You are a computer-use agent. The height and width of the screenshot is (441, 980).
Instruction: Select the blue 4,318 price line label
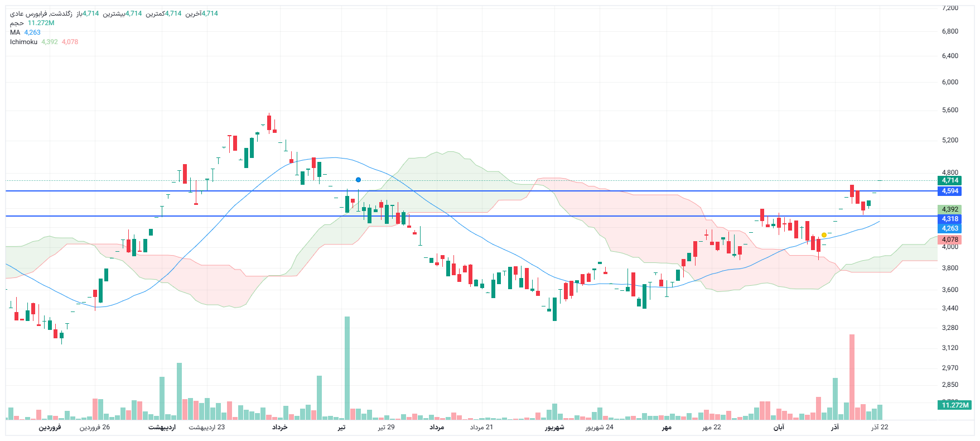point(949,219)
